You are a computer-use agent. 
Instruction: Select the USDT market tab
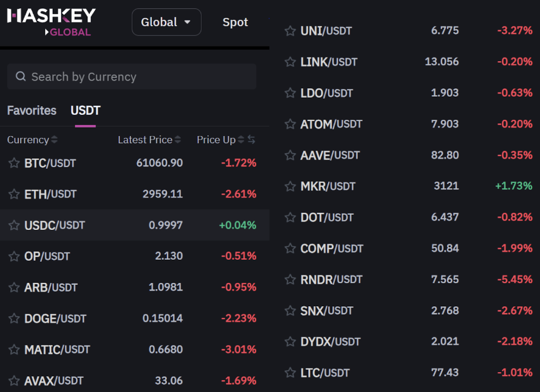(x=85, y=111)
